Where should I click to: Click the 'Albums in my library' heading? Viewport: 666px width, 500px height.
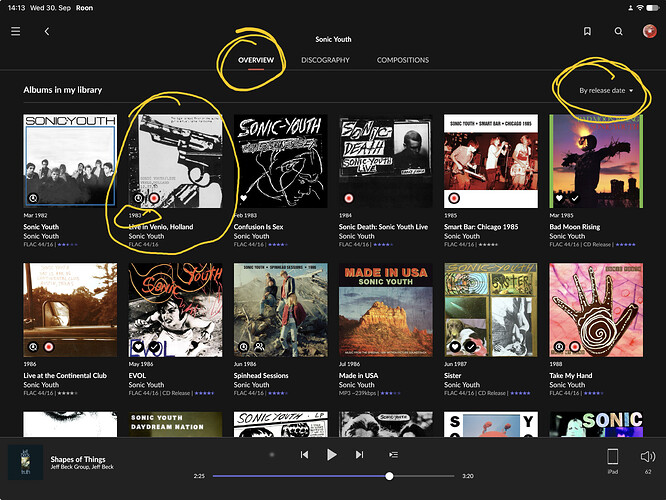pos(63,90)
